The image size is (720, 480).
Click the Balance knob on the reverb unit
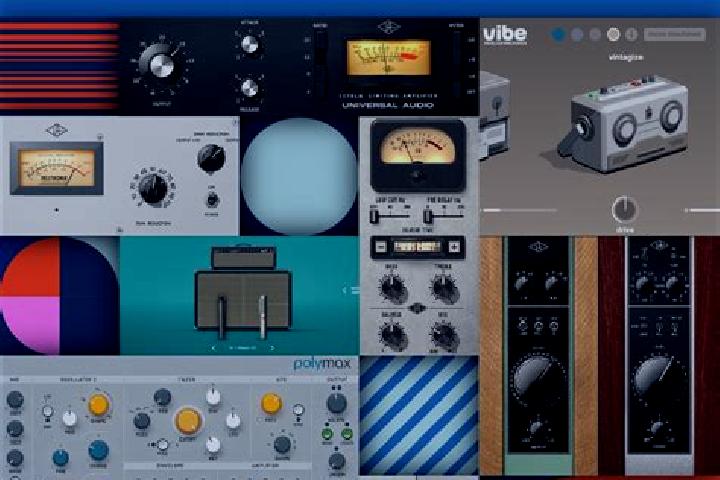[393, 336]
